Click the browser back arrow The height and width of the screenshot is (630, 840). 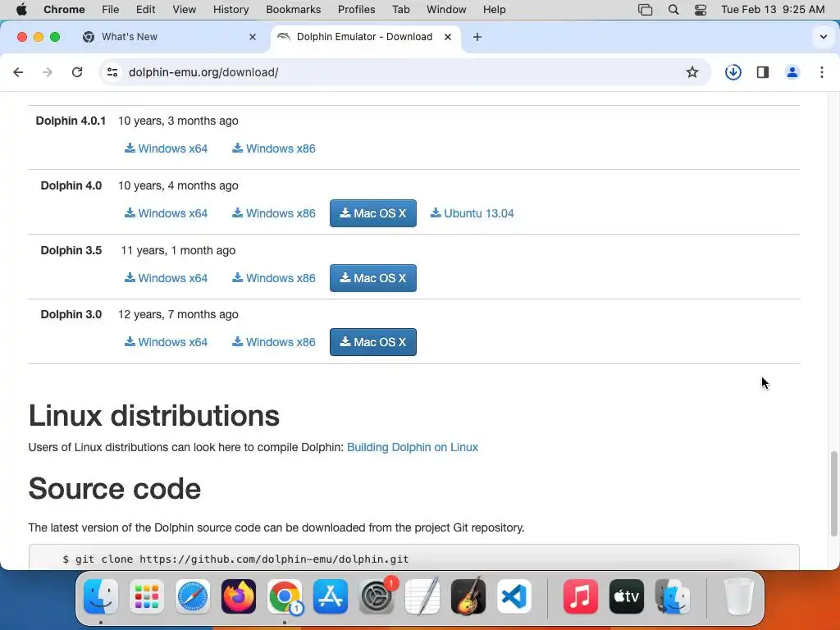[x=18, y=72]
